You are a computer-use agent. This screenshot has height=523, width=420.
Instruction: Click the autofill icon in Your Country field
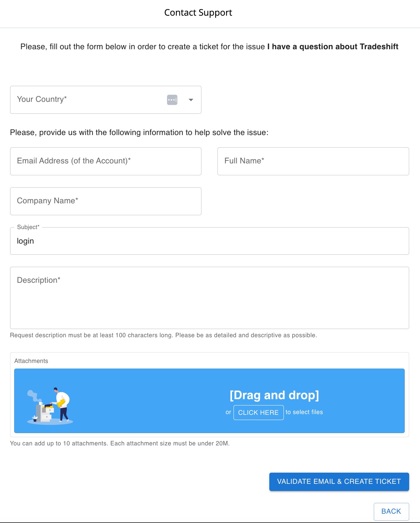pyautogui.click(x=172, y=100)
